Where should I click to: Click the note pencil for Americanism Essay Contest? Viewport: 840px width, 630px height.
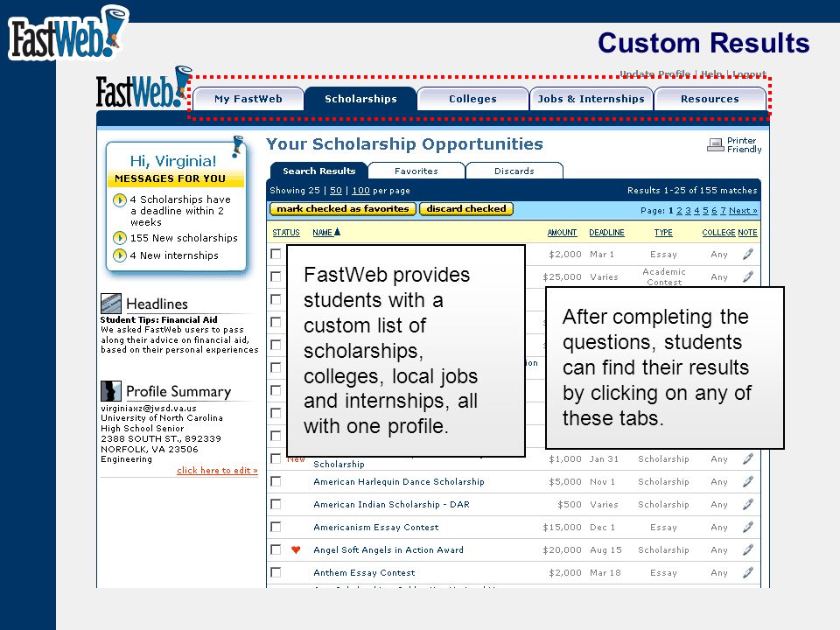tap(748, 527)
